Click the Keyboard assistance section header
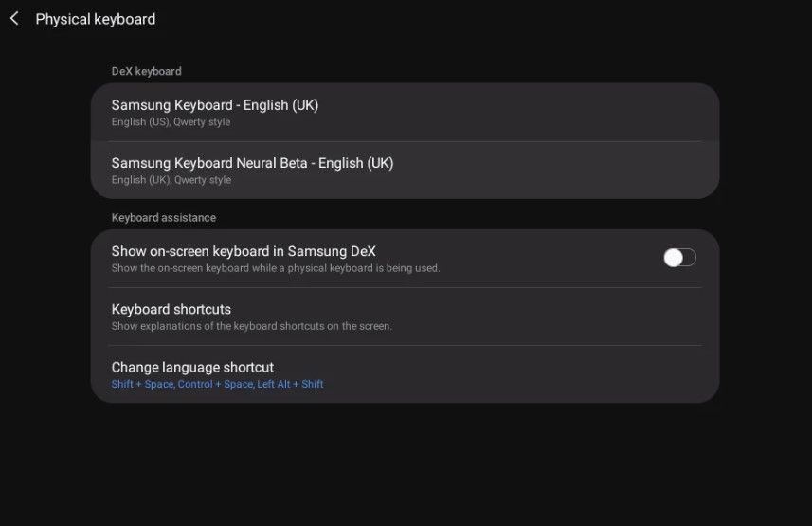 164,218
